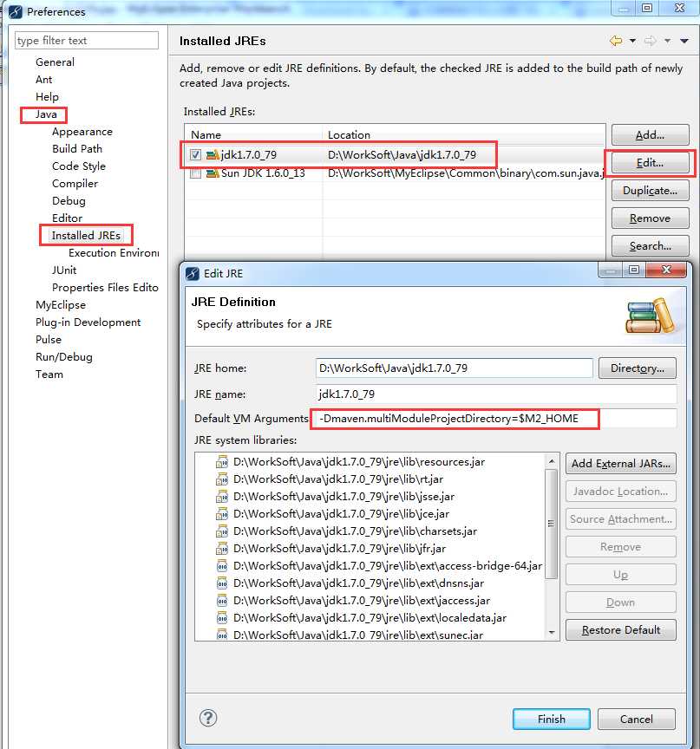The image size is (700, 749).
Task: Click library list scrollbar down arrow
Action: click(x=552, y=633)
